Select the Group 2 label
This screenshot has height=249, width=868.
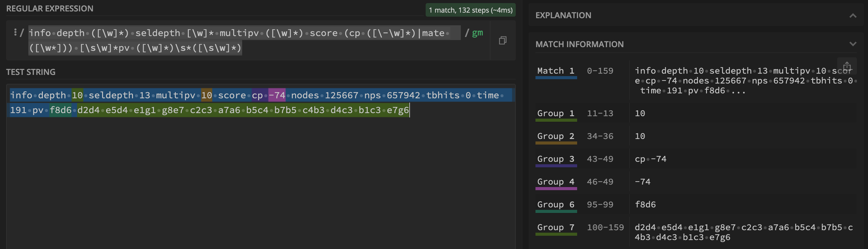pyautogui.click(x=556, y=136)
